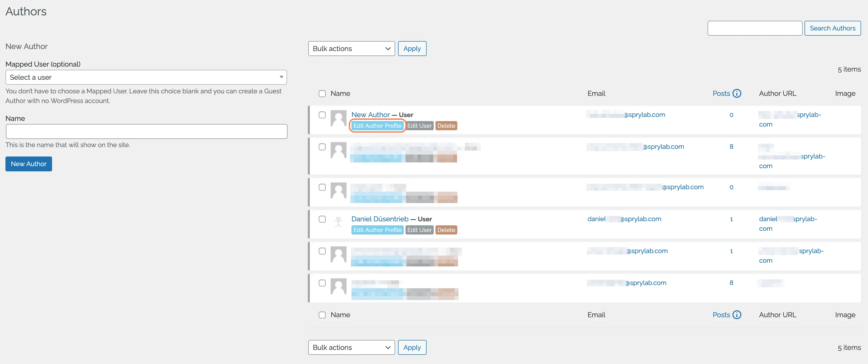Click the New Author row author URL
868x364 pixels.
click(790, 120)
